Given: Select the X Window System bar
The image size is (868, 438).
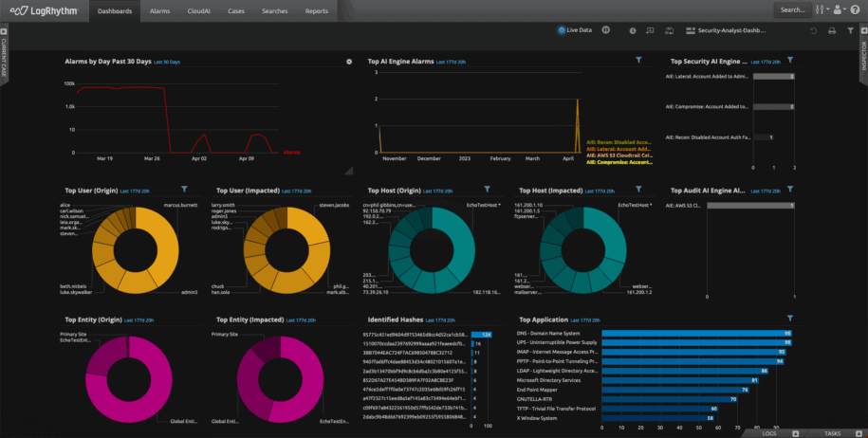Looking at the screenshot, I should [x=658, y=418].
